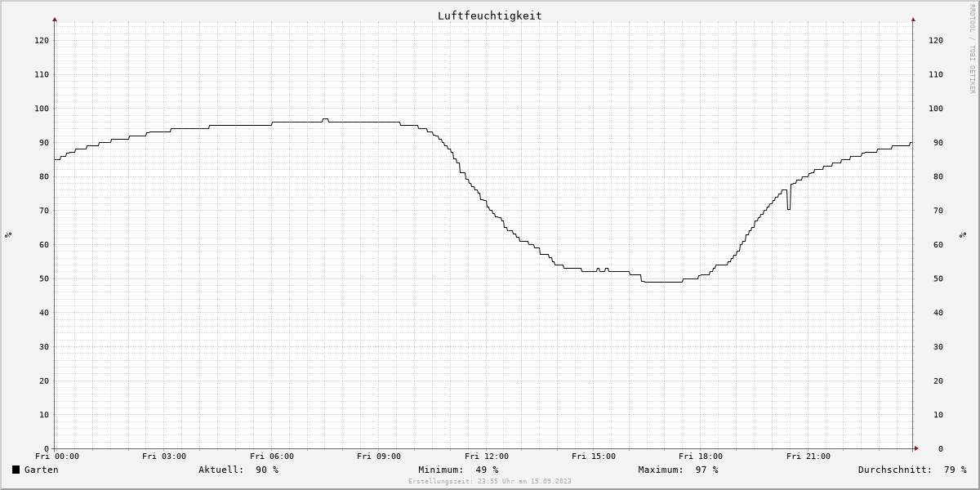The width and height of the screenshot is (980, 490).
Task: Click the Fri 12:00 time label
Action: (487, 457)
